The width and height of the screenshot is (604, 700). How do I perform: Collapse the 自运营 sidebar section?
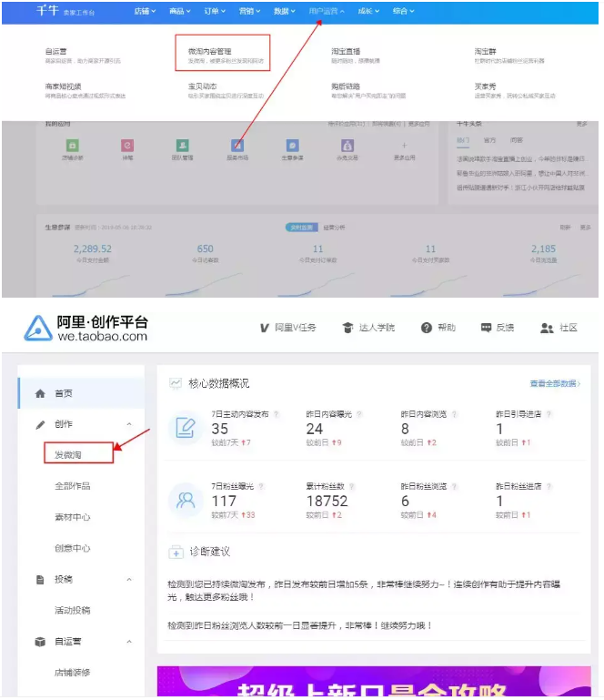pos(128,642)
